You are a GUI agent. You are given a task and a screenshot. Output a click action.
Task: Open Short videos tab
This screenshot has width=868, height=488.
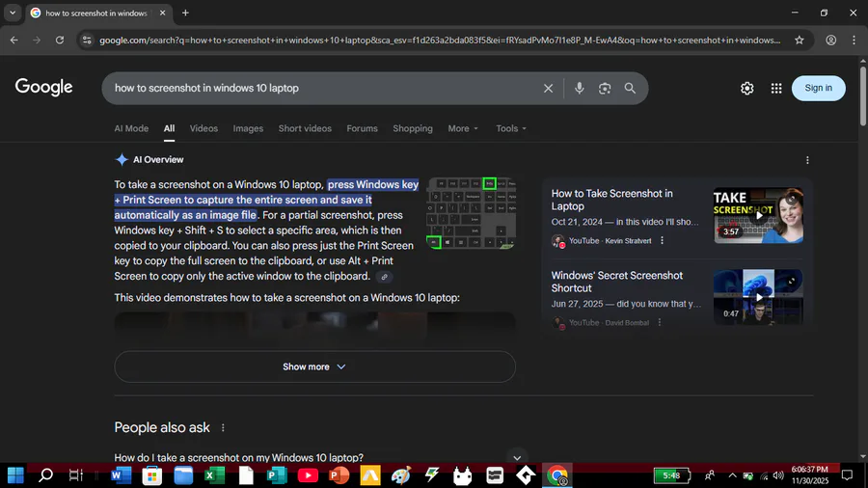click(305, 128)
